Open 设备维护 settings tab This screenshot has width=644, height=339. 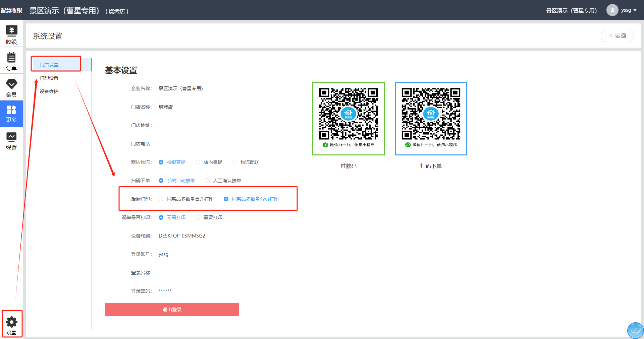49,91
